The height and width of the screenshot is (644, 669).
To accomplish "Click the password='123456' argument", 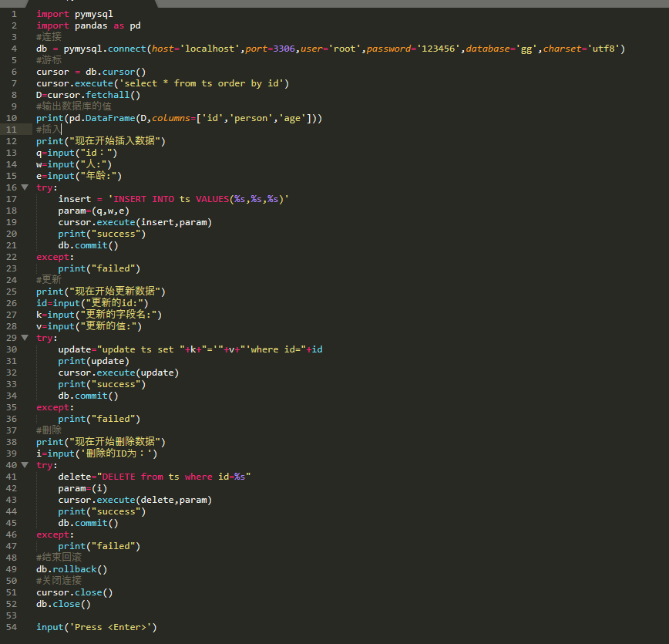I will click(413, 49).
